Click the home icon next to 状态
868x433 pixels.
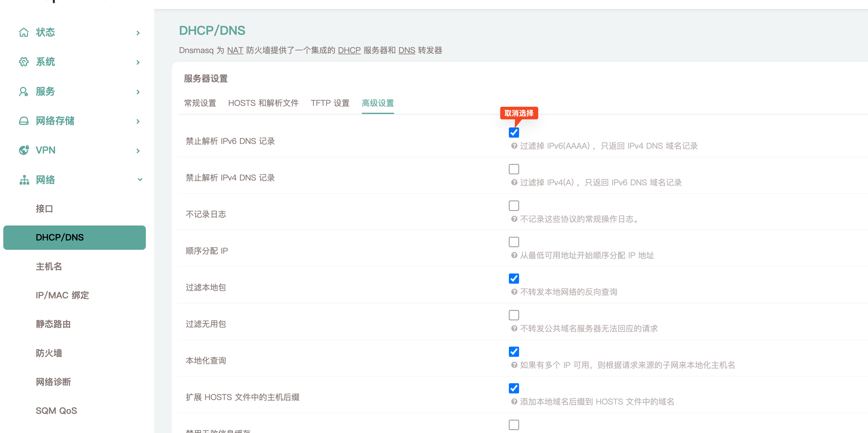[x=24, y=32]
